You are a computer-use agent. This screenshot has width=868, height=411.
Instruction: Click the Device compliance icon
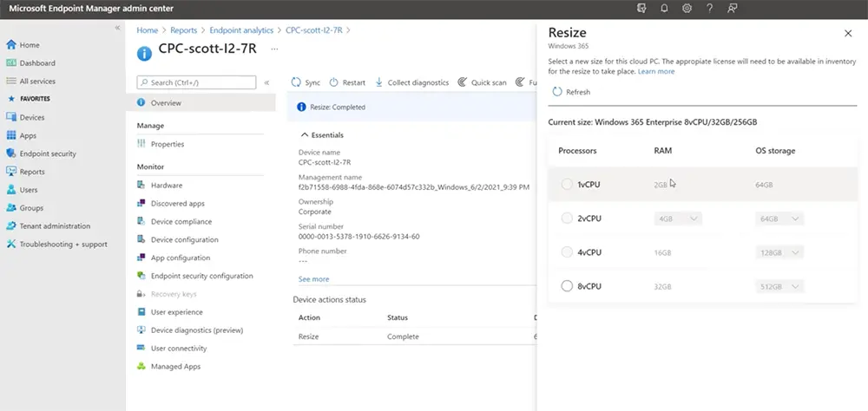[x=141, y=221]
